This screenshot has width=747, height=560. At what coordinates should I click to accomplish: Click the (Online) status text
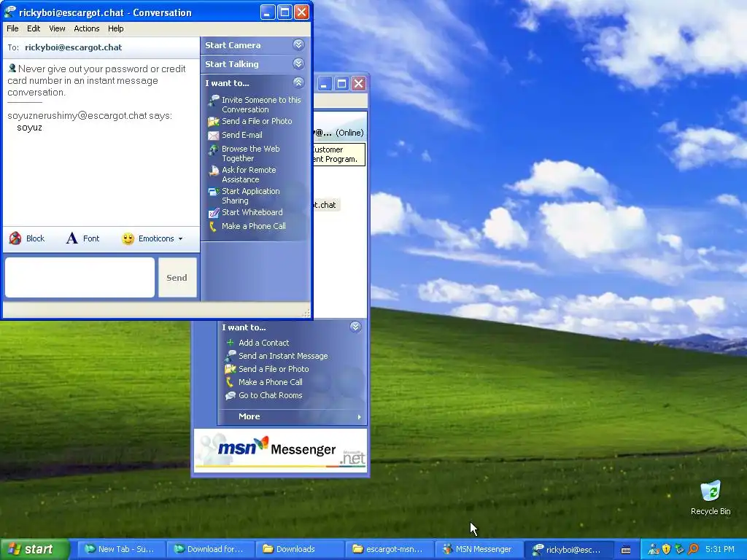point(349,133)
